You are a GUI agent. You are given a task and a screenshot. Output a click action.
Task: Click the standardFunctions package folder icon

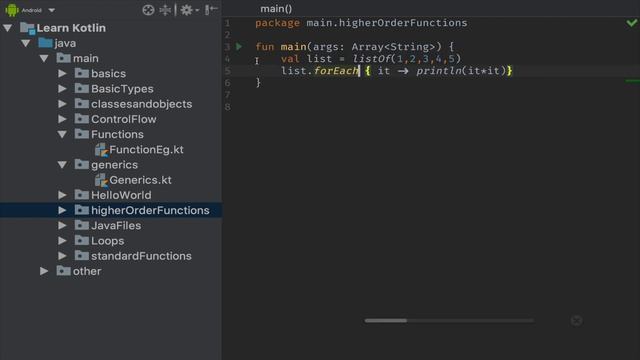(82, 256)
